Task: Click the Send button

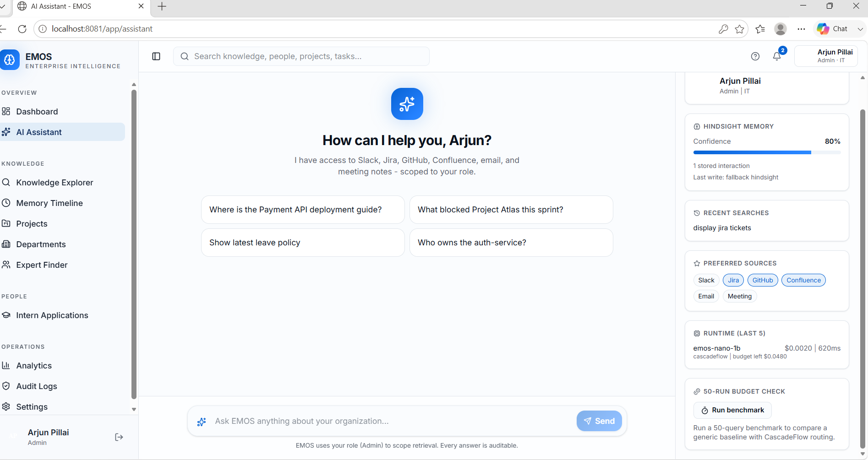Action: pyautogui.click(x=599, y=421)
